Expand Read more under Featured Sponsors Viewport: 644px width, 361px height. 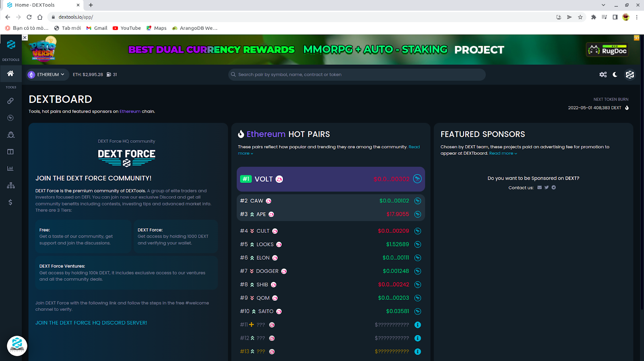click(x=503, y=154)
